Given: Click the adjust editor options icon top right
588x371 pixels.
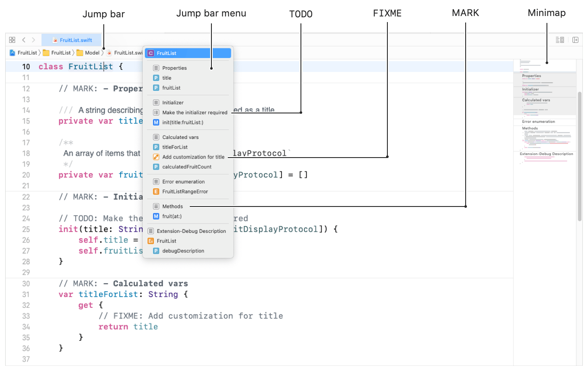Looking at the screenshot, I should 559,39.
